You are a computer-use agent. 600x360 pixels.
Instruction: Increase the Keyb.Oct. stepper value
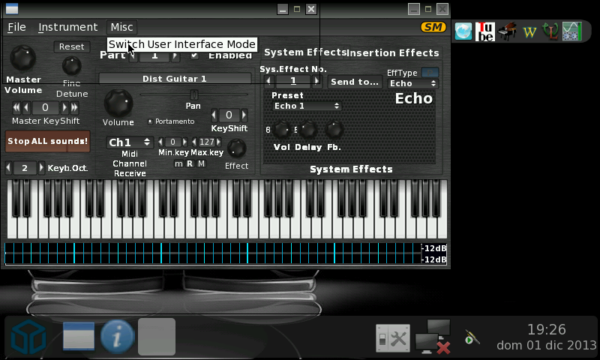41,168
